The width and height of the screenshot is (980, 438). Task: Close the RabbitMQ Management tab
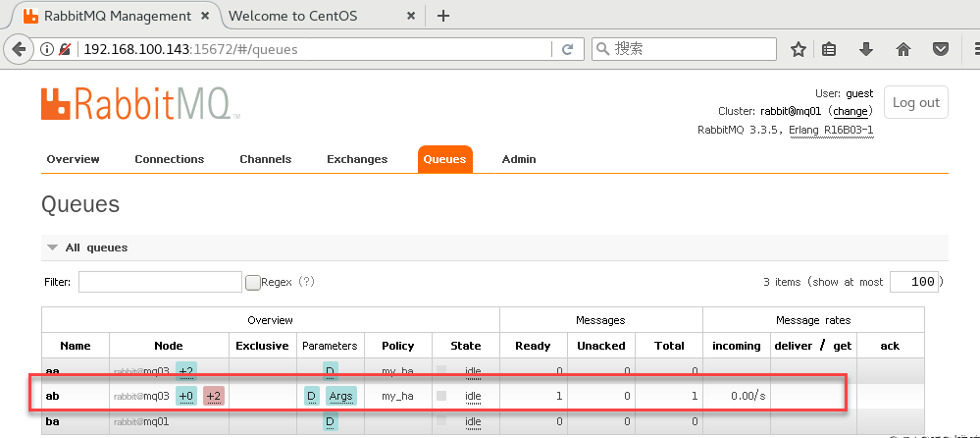[206, 16]
